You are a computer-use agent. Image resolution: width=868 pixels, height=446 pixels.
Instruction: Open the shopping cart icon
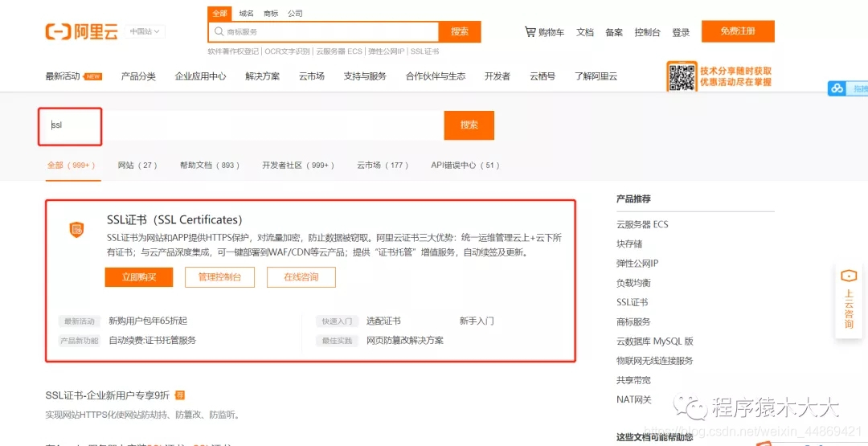point(530,32)
